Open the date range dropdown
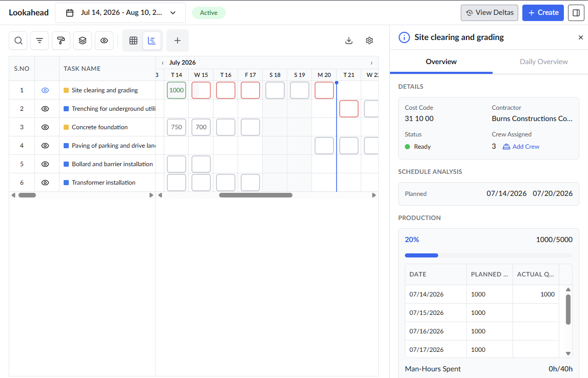The image size is (588, 378). (x=121, y=13)
